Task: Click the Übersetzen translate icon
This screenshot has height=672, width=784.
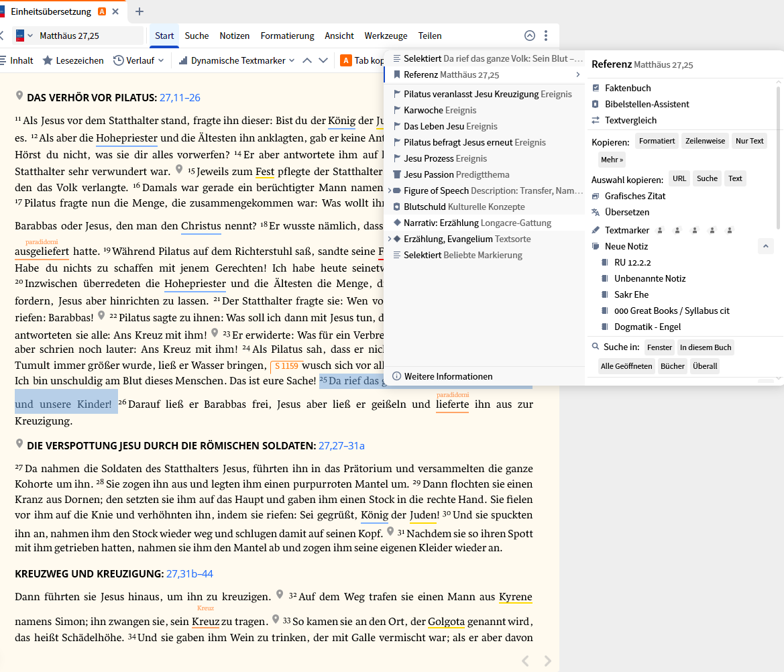Action: click(x=596, y=212)
